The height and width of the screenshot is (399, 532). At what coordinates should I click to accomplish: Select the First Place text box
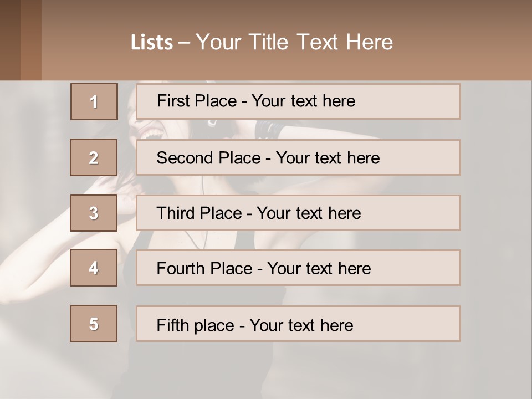(x=298, y=101)
